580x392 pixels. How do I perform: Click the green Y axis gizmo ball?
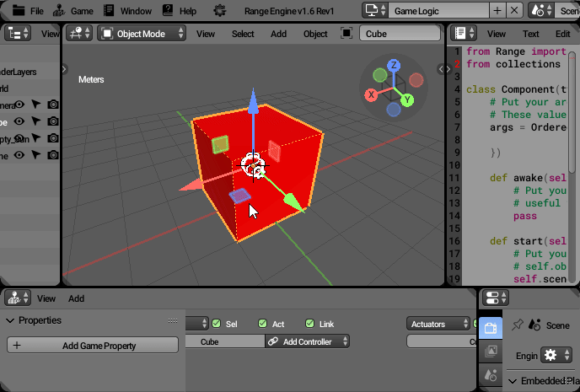click(x=405, y=100)
